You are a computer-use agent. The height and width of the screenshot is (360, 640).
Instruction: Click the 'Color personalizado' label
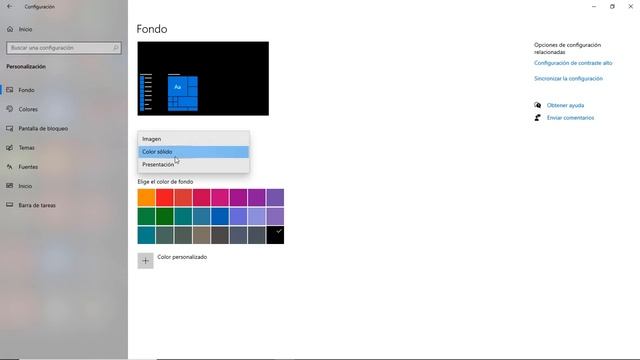point(182,257)
